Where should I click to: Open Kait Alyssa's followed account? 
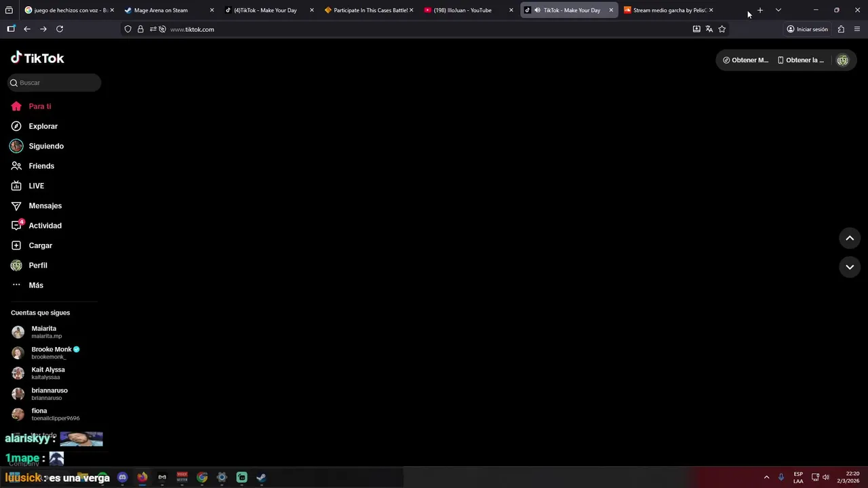pyautogui.click(x=39, y=373)
